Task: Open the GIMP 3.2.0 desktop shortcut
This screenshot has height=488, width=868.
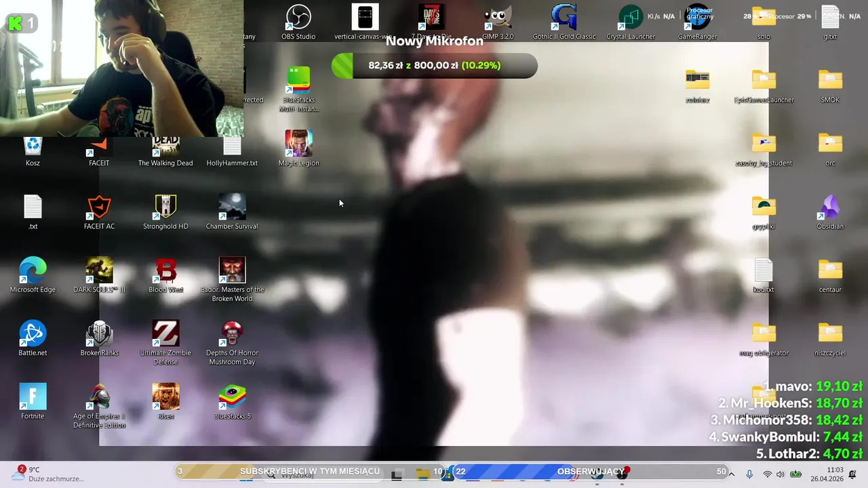Action: 498,22
